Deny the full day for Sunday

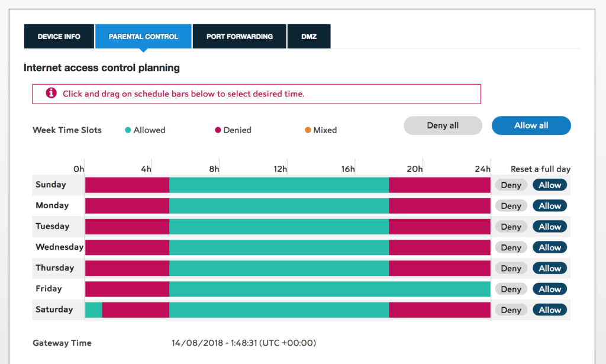coord(511,185)
